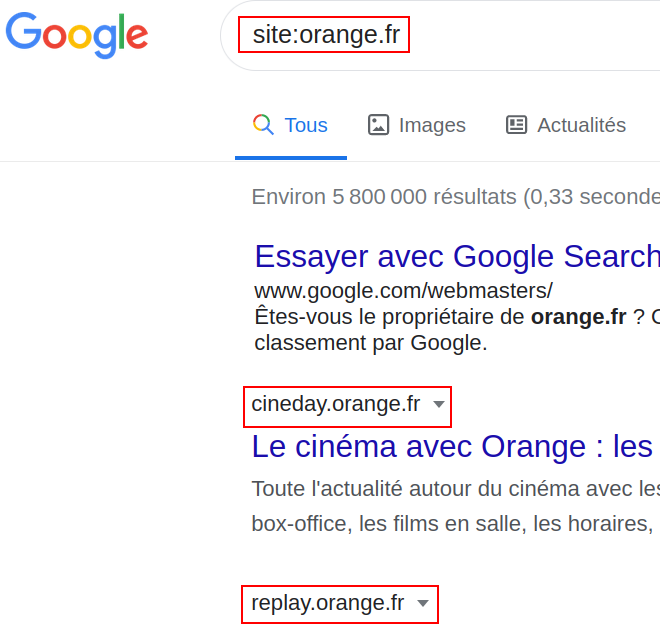Viewport: 660px width, 628px height.
Task: Click the magnifier icon beside Tous
Action: tap(263, 125)
